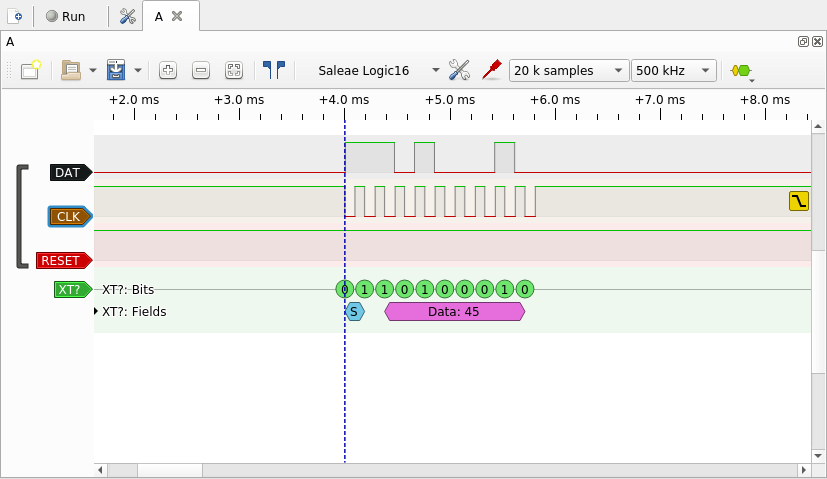Configure the device with the wrench icon
827x479 pixels.
point(459,70)
